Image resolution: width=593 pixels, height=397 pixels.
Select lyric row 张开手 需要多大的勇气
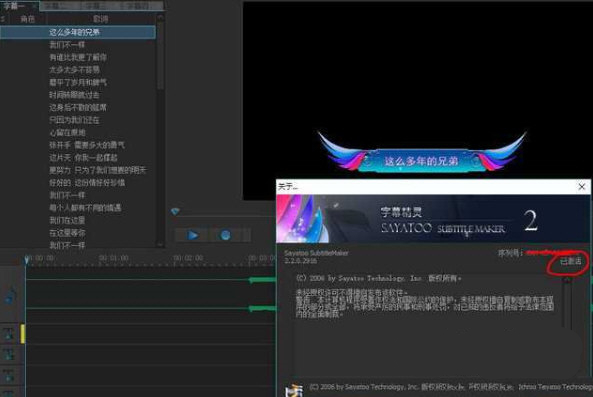coord(78,145)
